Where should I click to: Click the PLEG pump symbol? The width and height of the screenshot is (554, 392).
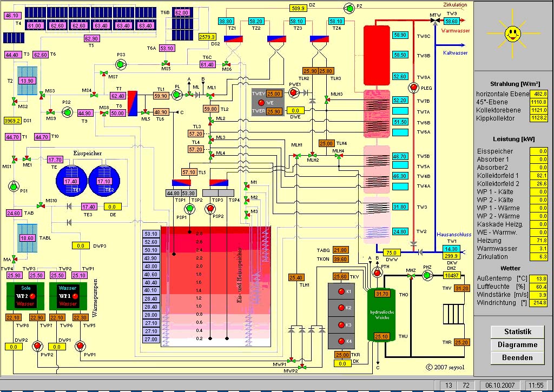click(x=412, y=87)
